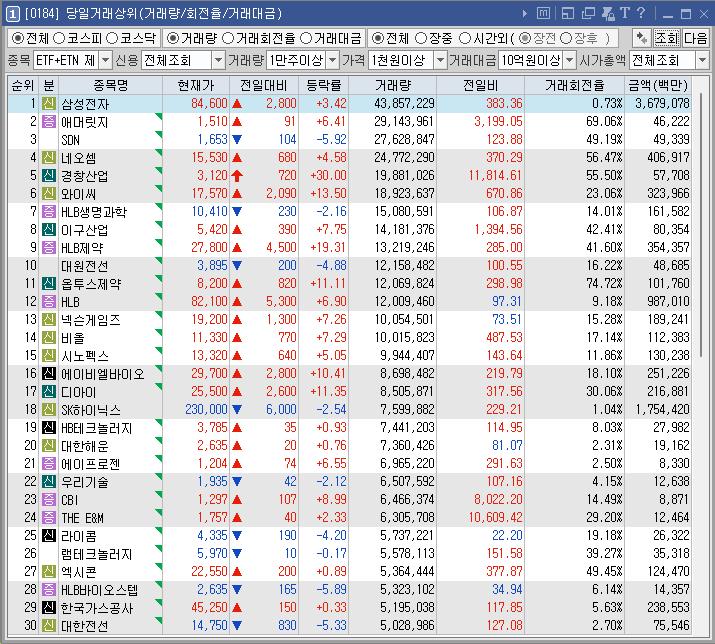
Task: Open the 신용 전체조회 dropdown
Action: point(218,60)
